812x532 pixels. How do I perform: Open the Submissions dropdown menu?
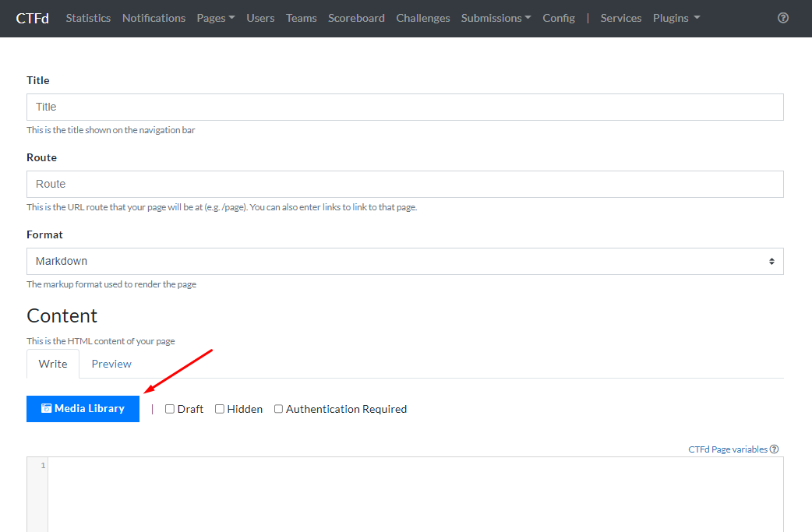(496, 18)
